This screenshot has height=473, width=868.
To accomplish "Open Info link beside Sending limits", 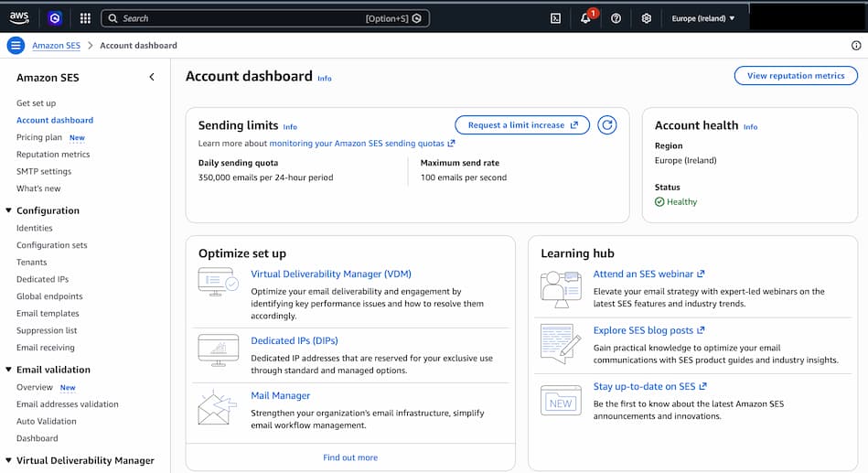I will pos(290,127).
